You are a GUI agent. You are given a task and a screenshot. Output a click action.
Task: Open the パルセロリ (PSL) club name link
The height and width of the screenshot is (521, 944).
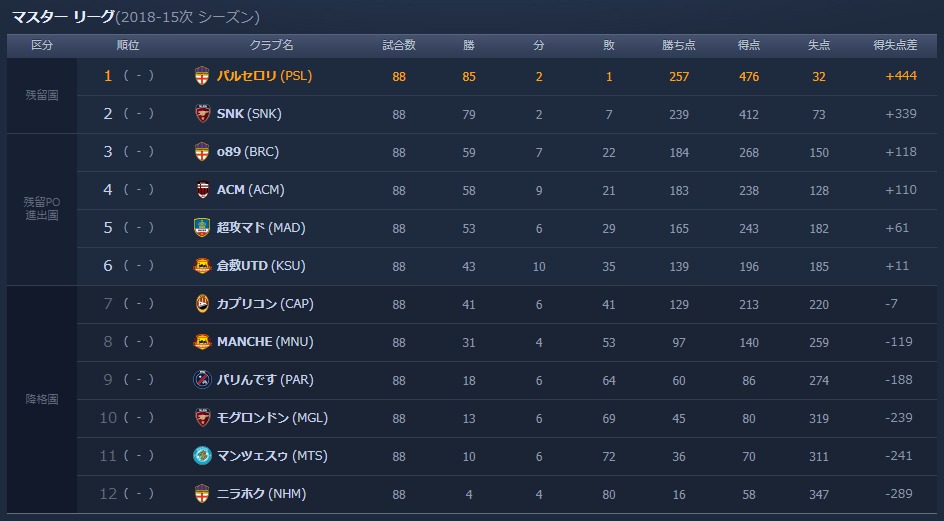[264, 76]
